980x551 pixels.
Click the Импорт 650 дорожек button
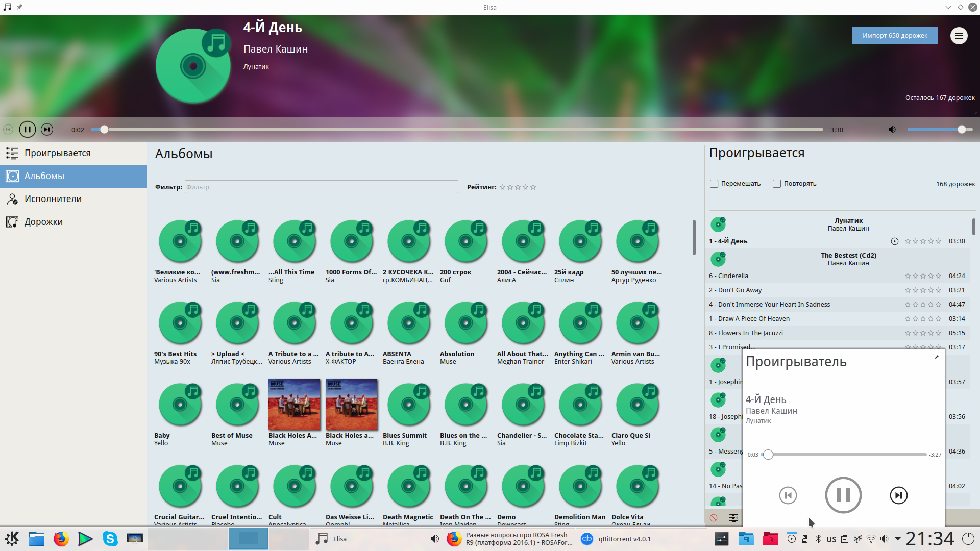click(895, 36)
